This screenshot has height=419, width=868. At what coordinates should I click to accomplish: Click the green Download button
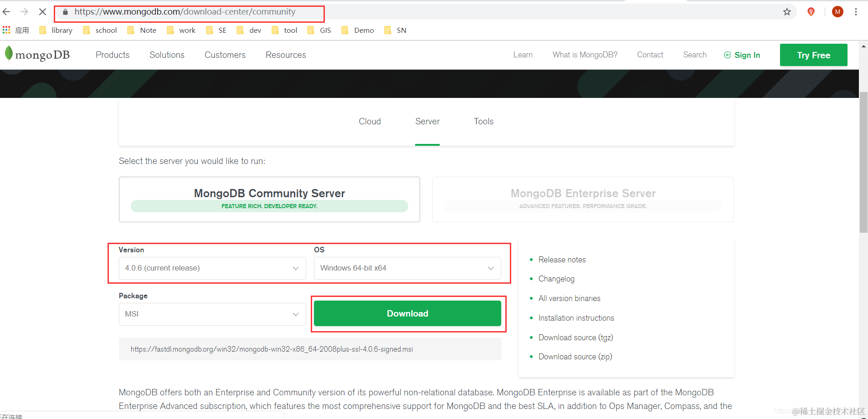click(407, 313)
